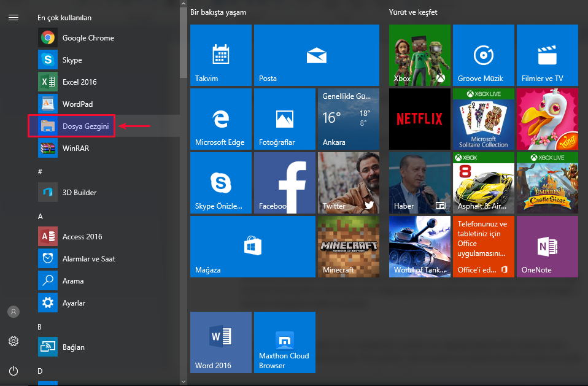This screenshot has height=386, width=588.
Task: Click the hamburger menu button
Action: (x=14, y=18)
